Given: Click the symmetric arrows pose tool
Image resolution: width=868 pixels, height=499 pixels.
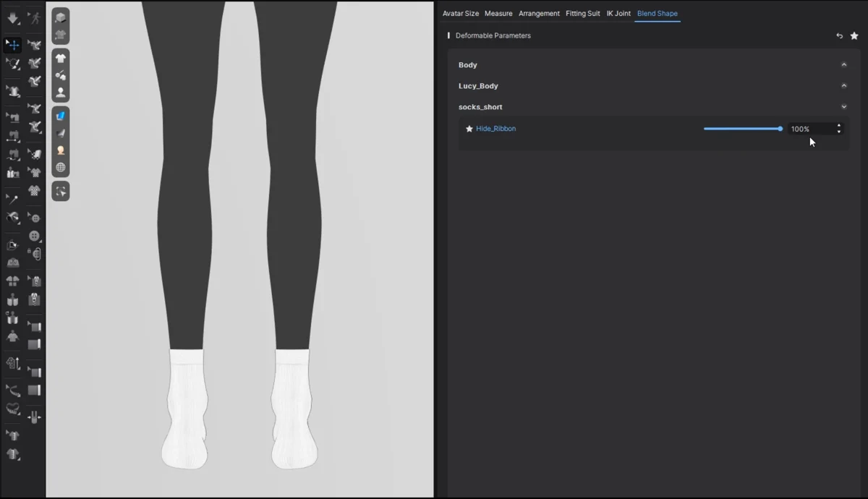Looking at the screenshot, I should pos(34,417).
